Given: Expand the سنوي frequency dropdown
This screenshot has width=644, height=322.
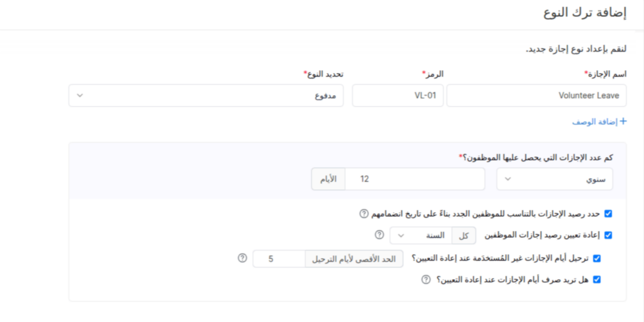Looking at the screenshot, I should pos(554,179).
